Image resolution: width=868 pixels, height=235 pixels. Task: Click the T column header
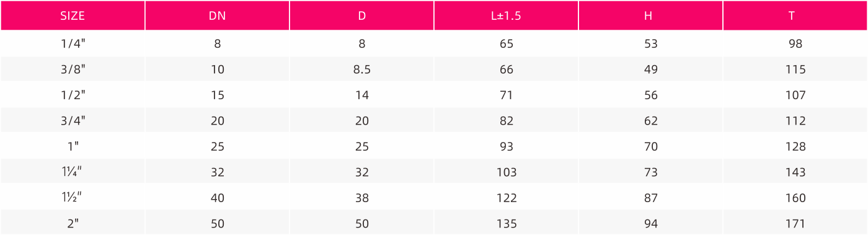[x=795, y=16]
